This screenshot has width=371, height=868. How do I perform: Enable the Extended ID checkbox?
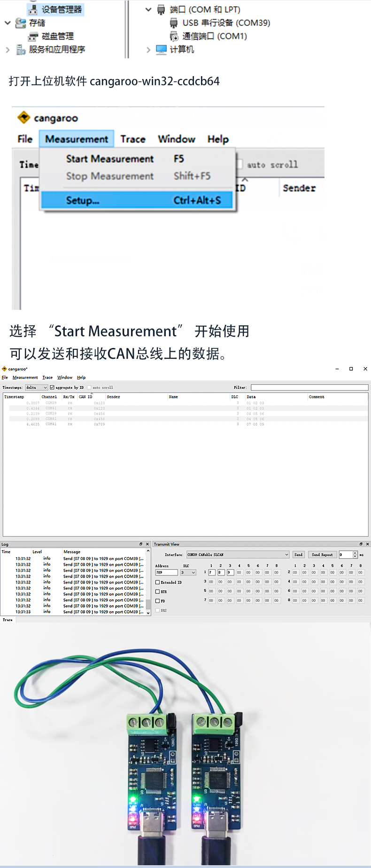[158, 582]
